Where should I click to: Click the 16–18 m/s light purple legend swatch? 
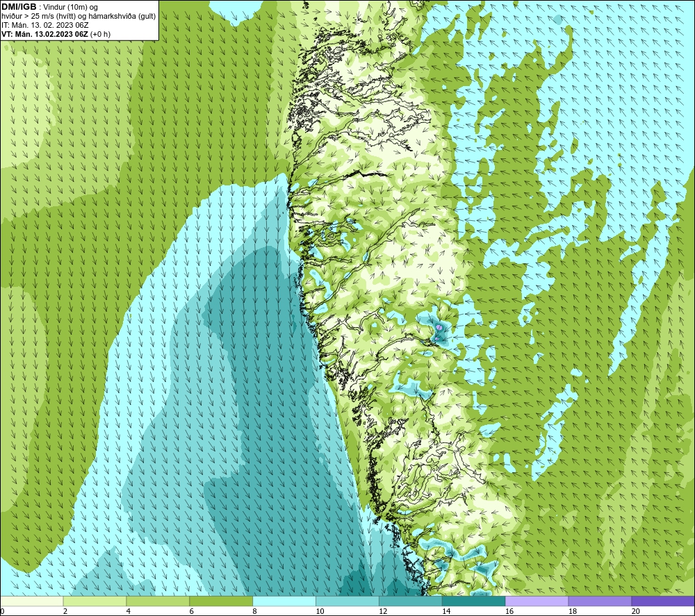537,601
